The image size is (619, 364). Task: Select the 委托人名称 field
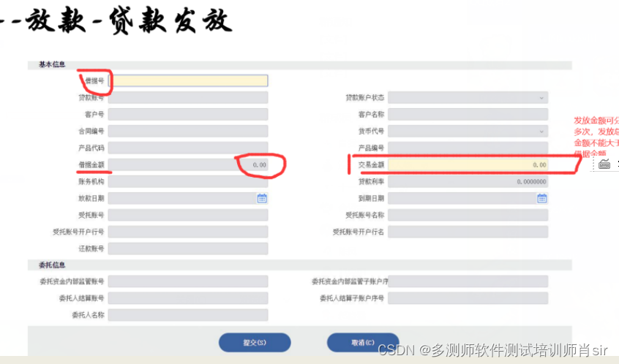pyautogui.click(x=188, y=315)
